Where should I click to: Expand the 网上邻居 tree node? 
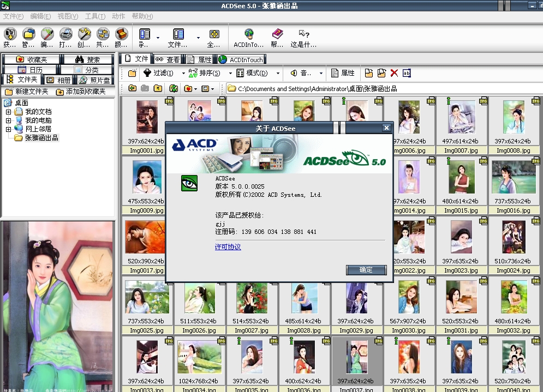click(8, 129)
